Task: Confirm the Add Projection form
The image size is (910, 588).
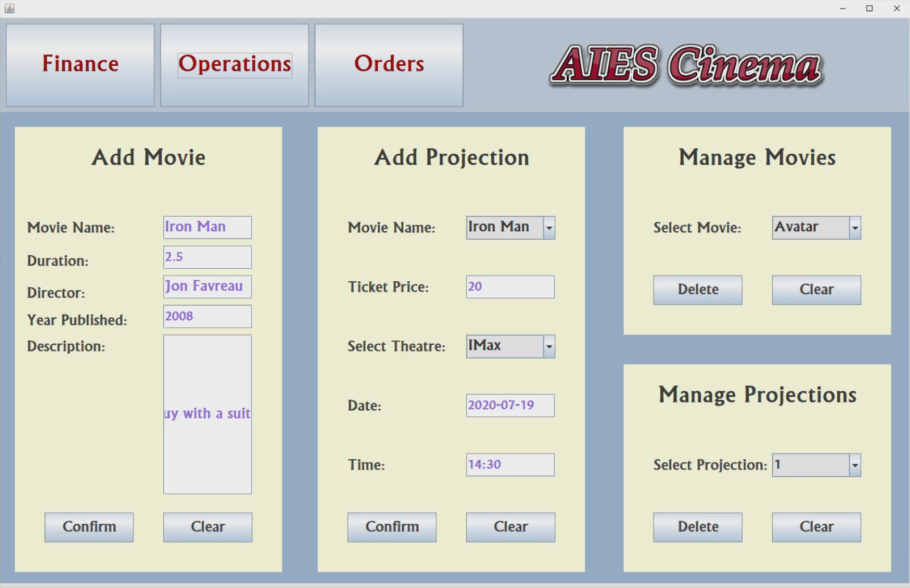Action: 392,527
